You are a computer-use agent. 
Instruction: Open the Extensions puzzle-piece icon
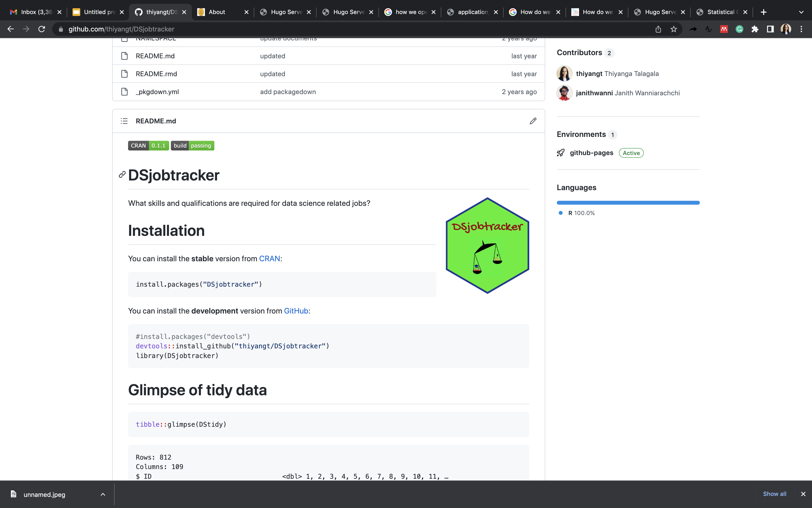755,29
